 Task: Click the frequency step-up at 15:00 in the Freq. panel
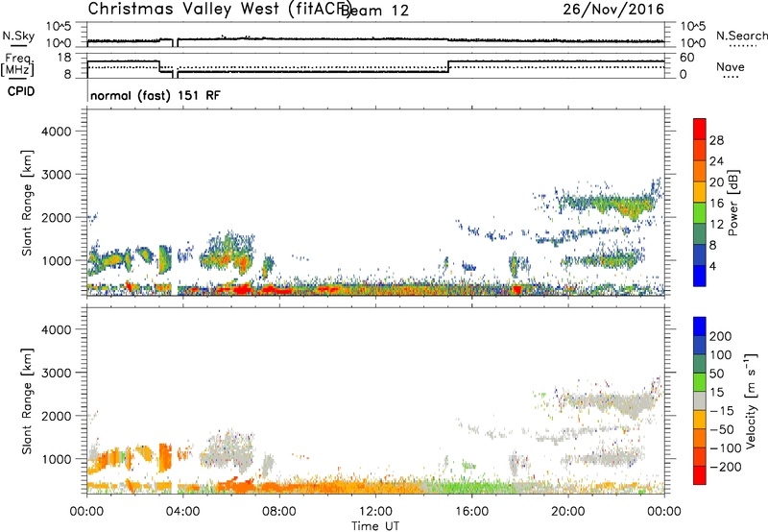(x=448, y=66)
